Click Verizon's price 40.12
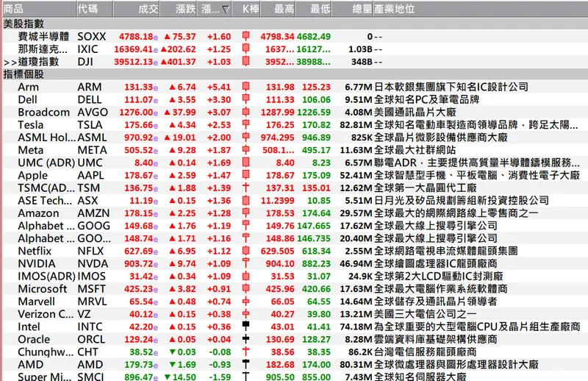This screenshot has height=381, width=588. (x=141, y=314)
